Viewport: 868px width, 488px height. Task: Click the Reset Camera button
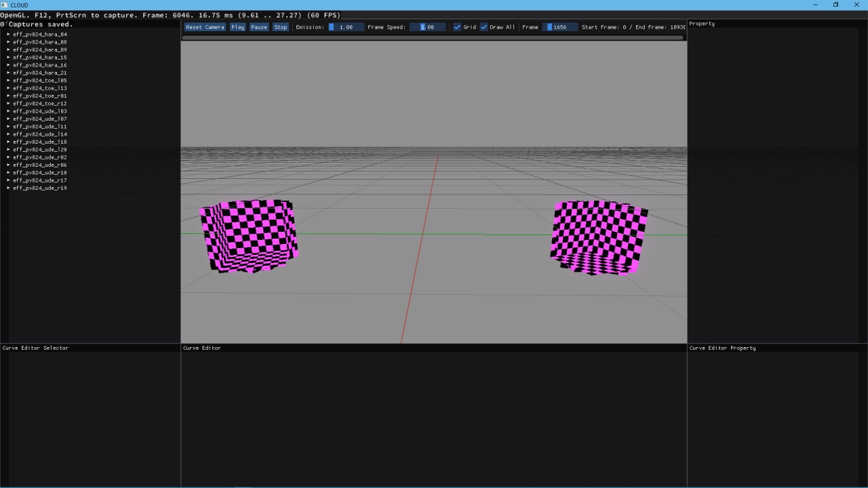tap(205, 27)
